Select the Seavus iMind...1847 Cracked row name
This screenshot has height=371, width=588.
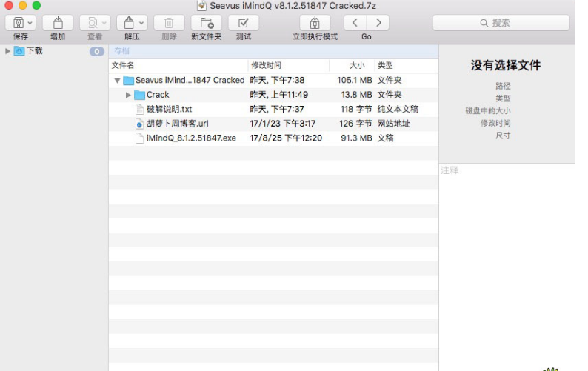tap(190, 80)
